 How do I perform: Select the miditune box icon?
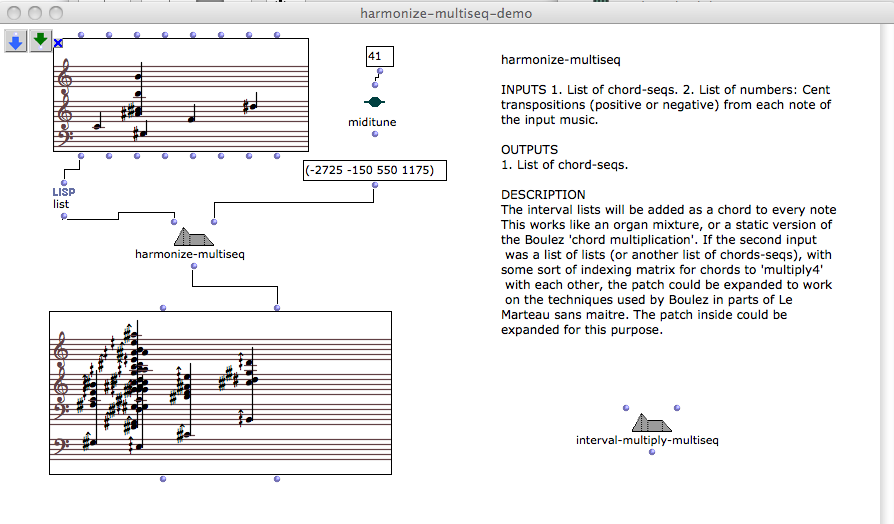374,102
